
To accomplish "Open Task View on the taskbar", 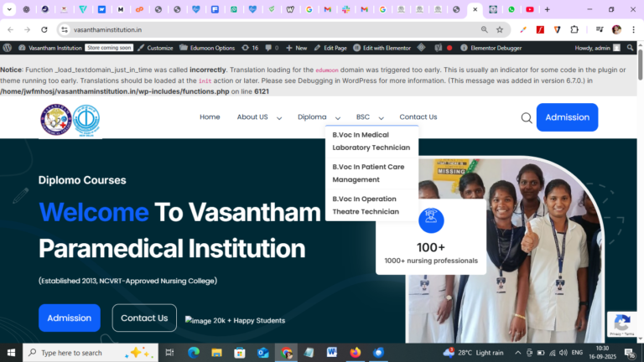I will [169, 353].
